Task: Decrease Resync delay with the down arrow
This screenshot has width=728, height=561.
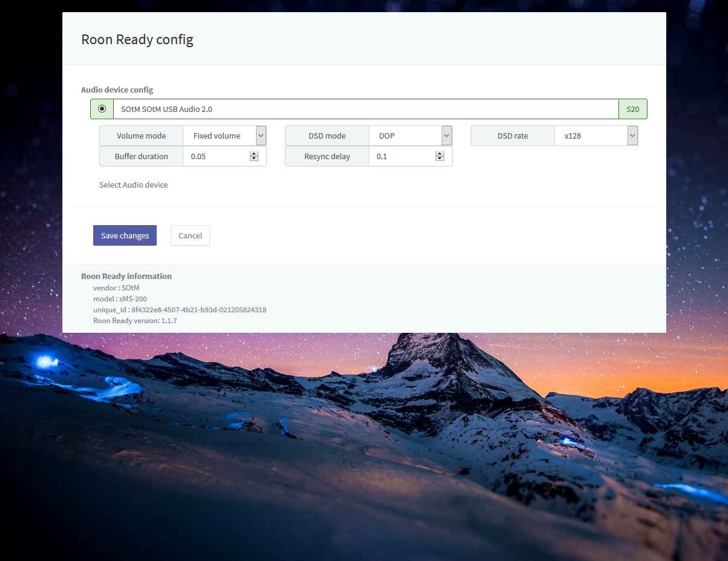Action: pos(440,159)
